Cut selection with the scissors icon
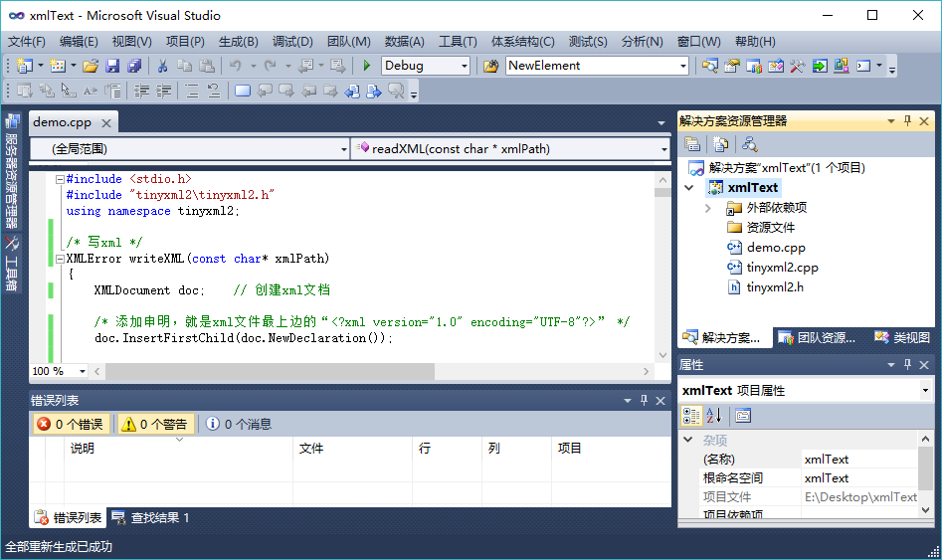Screen dimensions: 942x560 162,66
